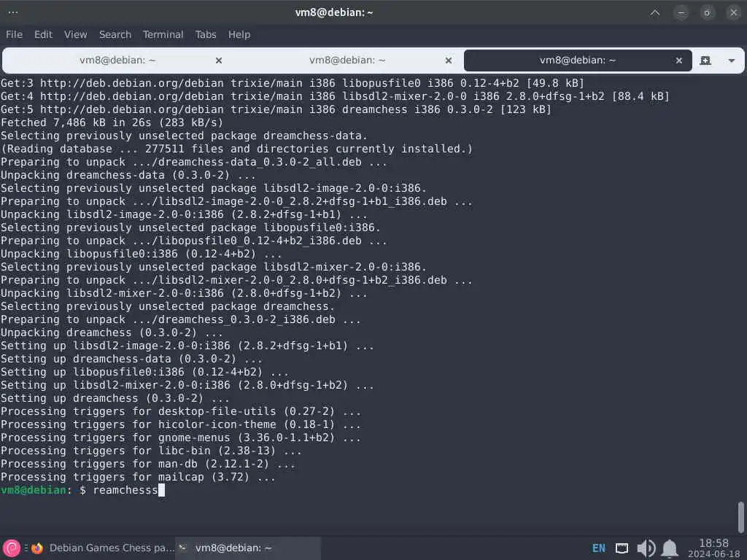
Task: Close the second terminal tab
Action: pos(449,61)
